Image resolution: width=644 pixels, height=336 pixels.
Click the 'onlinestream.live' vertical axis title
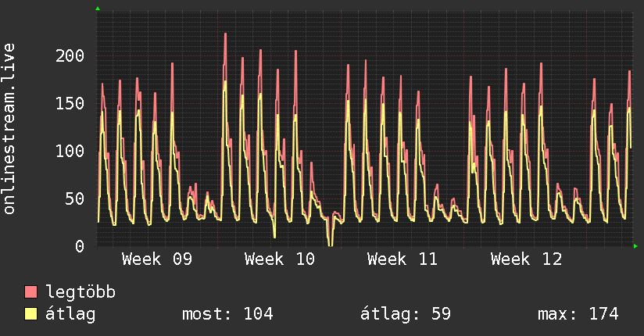click(9, 129)
